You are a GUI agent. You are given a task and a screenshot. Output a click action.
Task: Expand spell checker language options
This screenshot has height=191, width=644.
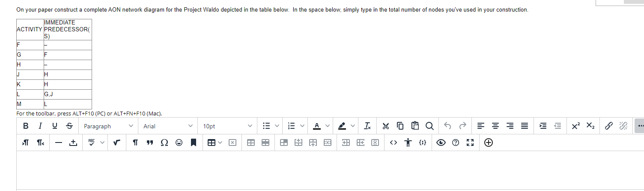coord(102,143)
